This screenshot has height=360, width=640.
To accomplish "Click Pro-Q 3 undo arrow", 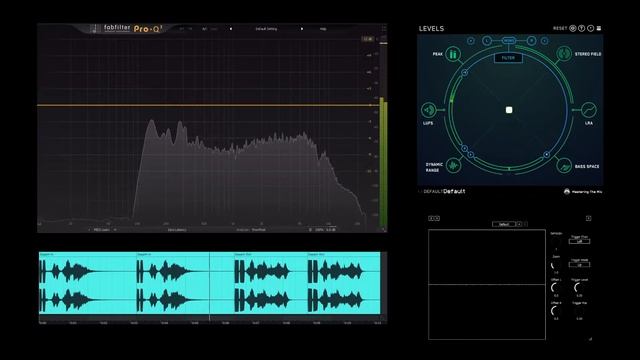I will [182, 29].
